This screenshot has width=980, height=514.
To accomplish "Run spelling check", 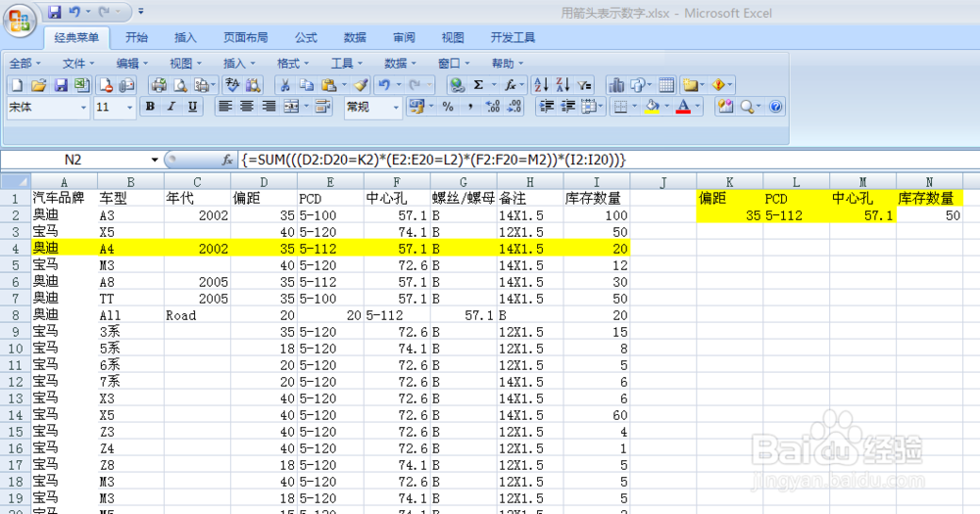I will tap(232, 85).
